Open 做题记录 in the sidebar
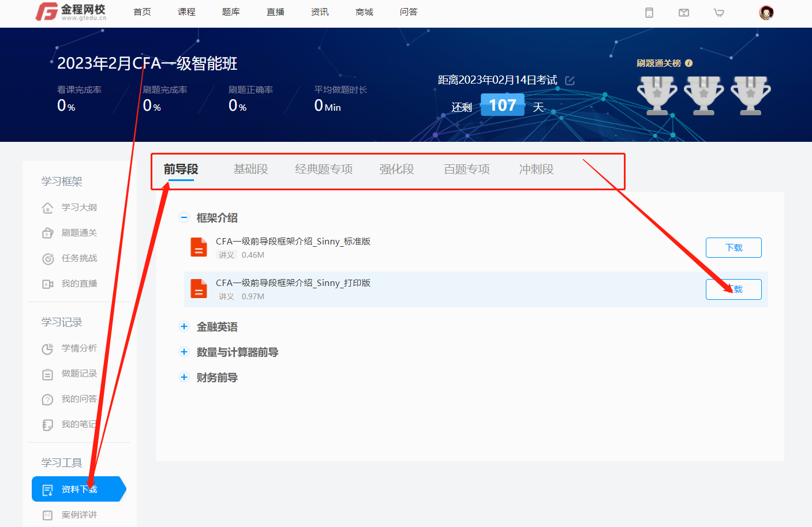Viewport: 812px width, 527px height. (79, 374)
